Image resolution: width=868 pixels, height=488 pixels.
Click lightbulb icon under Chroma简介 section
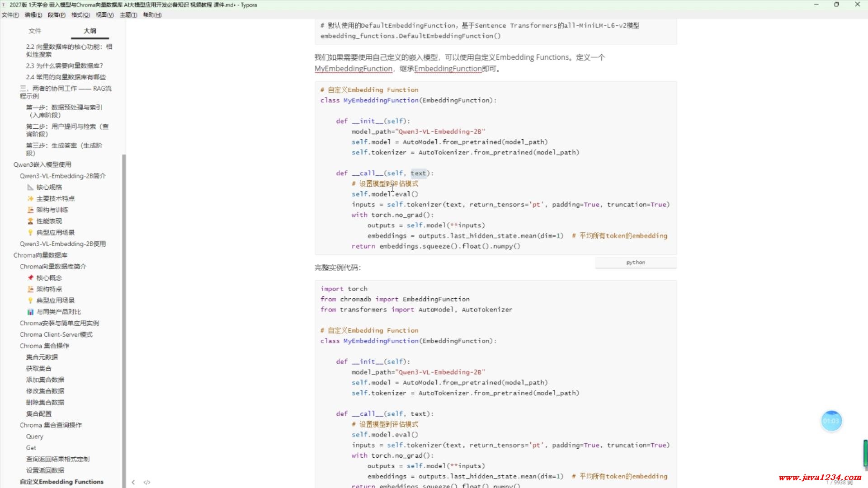point(30,300)
